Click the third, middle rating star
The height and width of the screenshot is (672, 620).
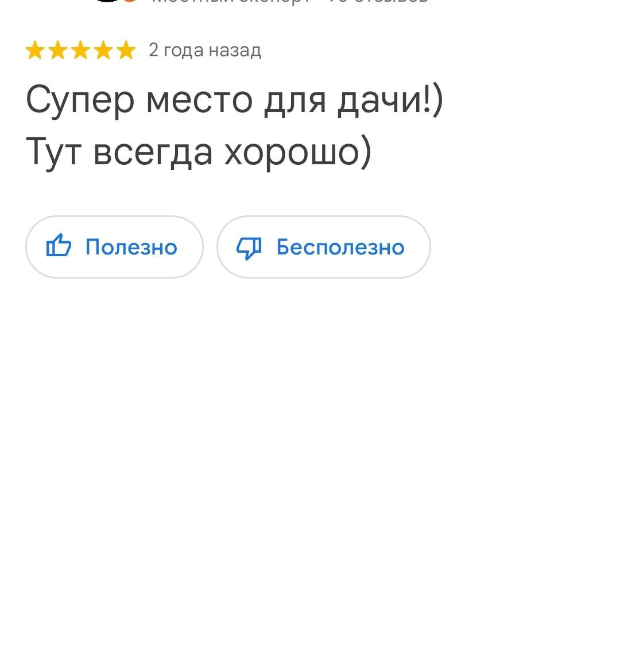(x=80, y=51)
